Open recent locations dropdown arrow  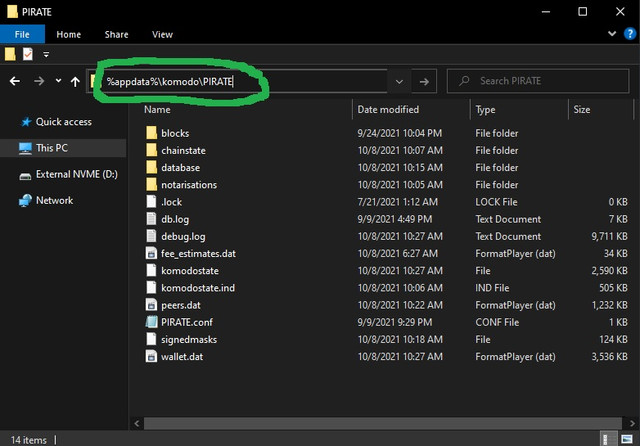[x=58, y=81]
